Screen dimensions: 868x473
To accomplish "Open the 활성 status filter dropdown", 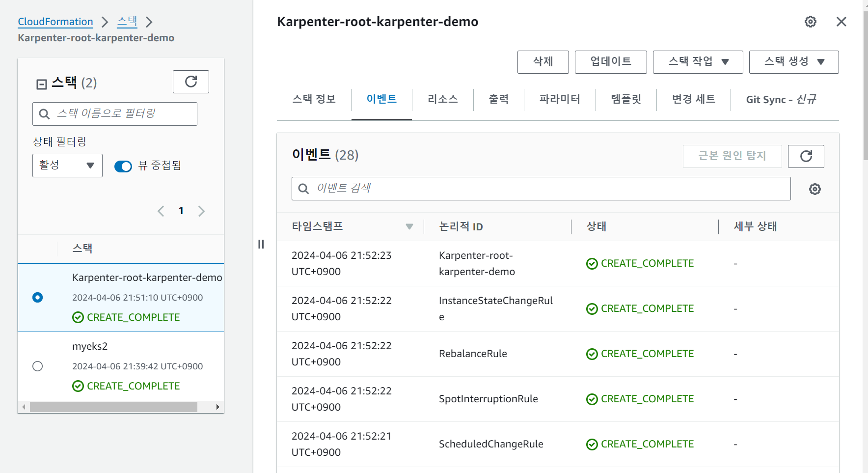I will (x=67, y=166).
